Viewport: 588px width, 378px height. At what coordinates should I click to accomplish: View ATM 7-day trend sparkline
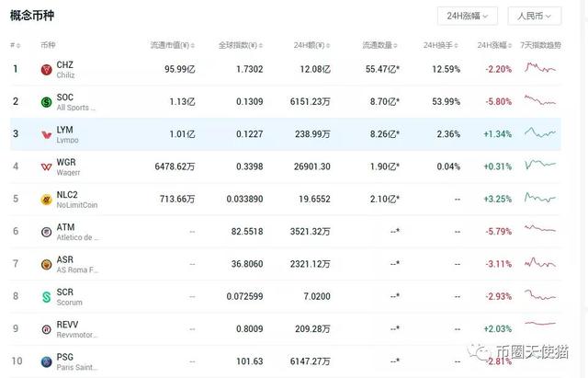[x=540, y=228]
